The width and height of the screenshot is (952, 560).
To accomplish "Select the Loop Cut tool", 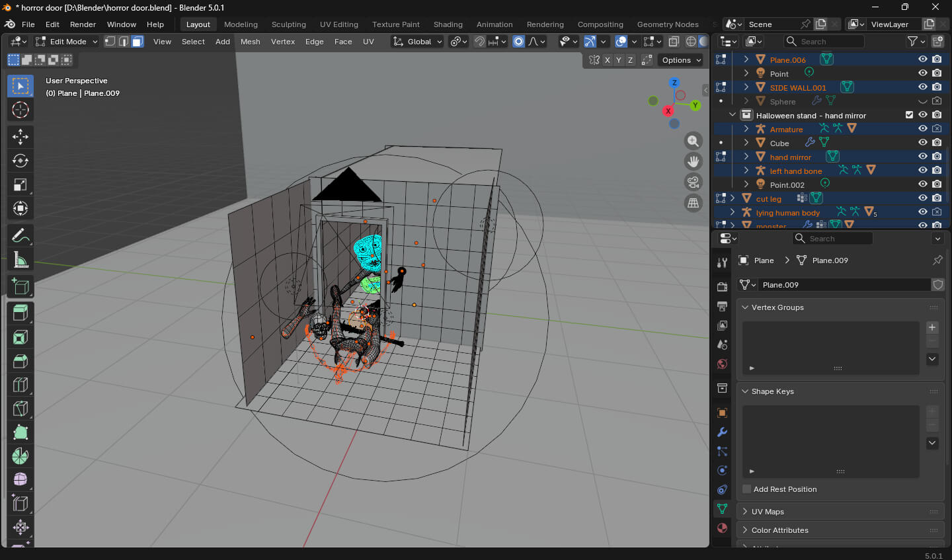I will pyautogui.click(x=20, y=385).
